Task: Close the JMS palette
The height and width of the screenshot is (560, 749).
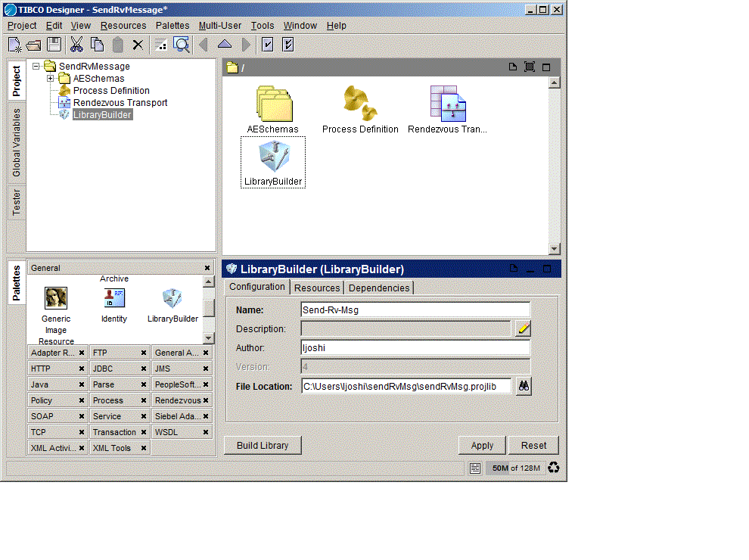Action: tap(206, 369)
